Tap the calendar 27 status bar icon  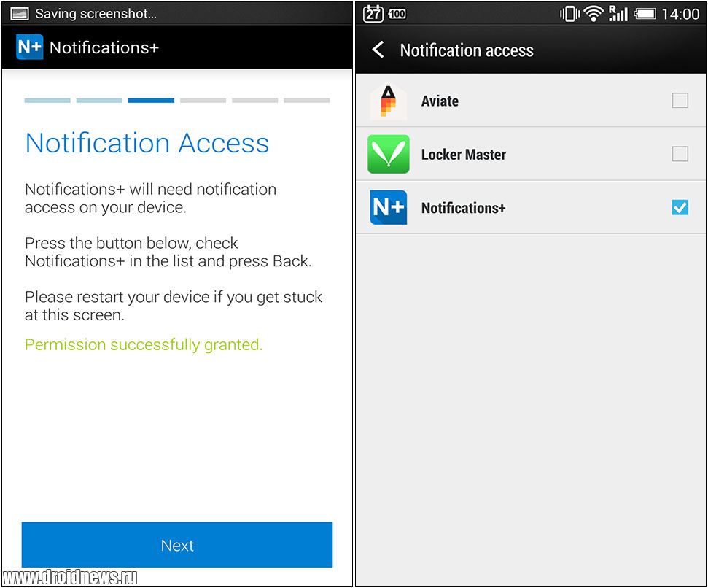tap(373, 14)
